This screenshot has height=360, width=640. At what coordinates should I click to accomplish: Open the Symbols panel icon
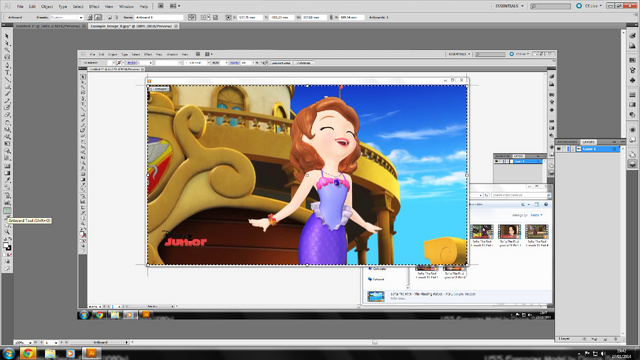[632, 80]
